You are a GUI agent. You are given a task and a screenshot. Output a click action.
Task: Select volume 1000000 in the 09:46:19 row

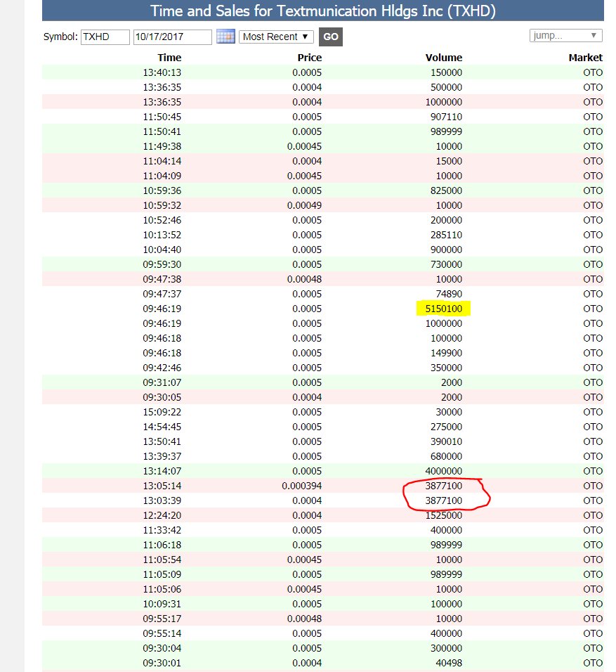point(443,323)
